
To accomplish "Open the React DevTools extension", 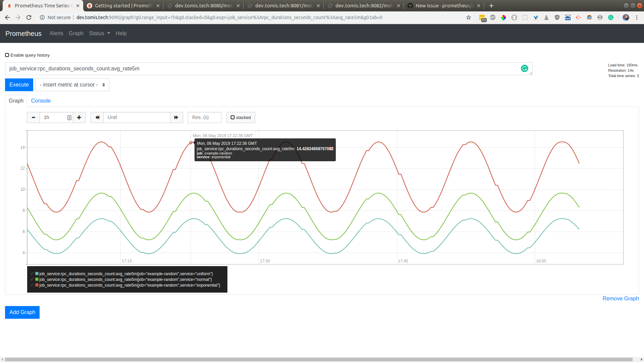I will [525, 17].
